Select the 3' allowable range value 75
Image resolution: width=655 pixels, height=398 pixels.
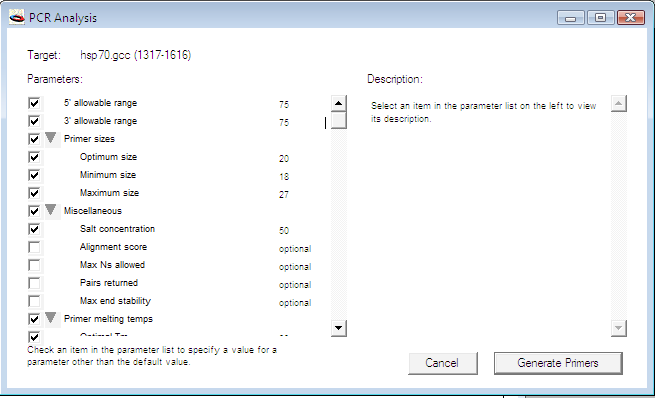pos(284,122)
